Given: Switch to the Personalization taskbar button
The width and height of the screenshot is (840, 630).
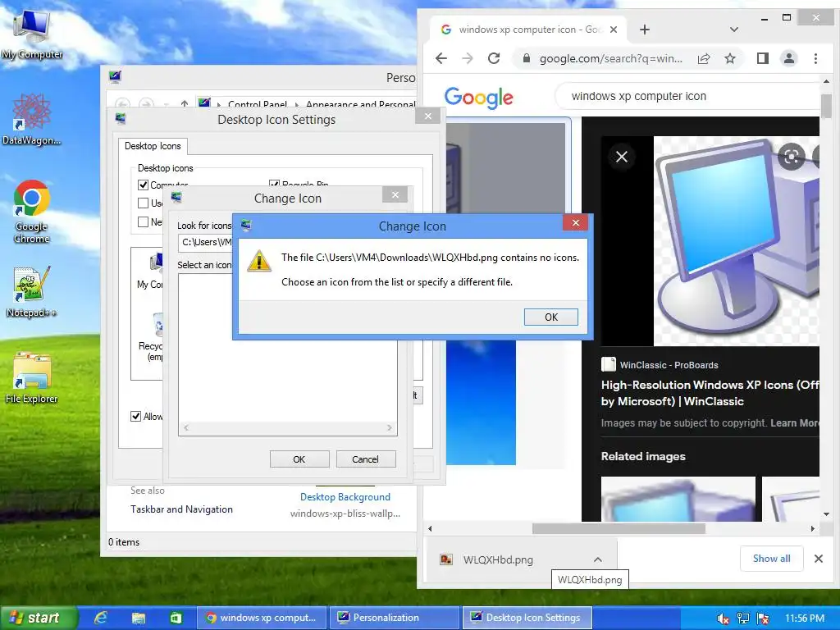Looking at the screenshot, I should tap(395, 618).
